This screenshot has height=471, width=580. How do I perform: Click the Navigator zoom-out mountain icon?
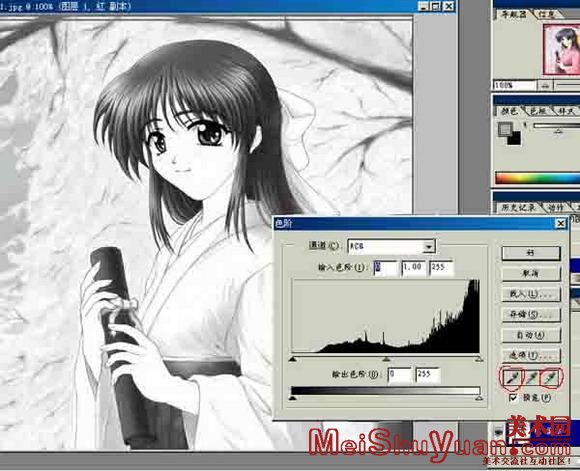(x=546, y=85)
